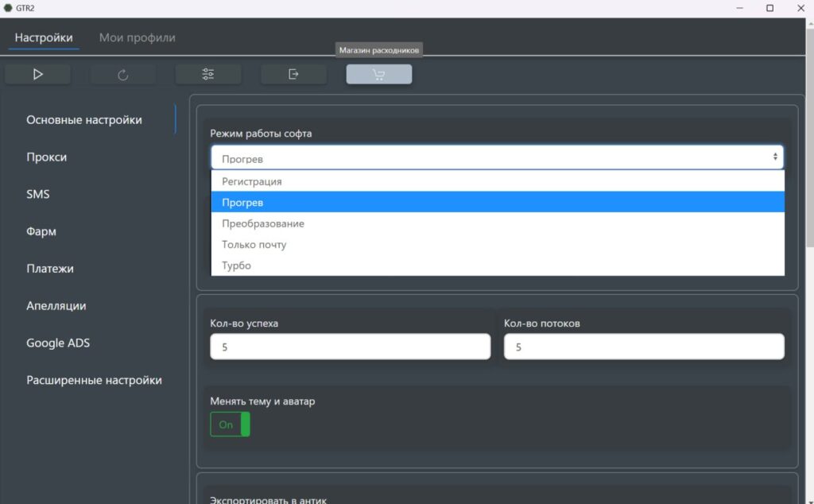Open the Апелляции settings section
814x504 pixels.
point(56,306)
